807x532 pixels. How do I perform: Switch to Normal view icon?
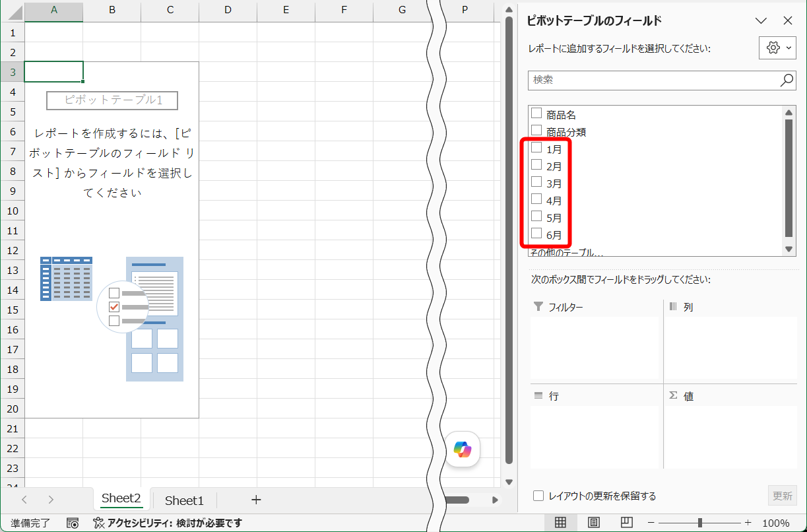[x=560, y=523]
